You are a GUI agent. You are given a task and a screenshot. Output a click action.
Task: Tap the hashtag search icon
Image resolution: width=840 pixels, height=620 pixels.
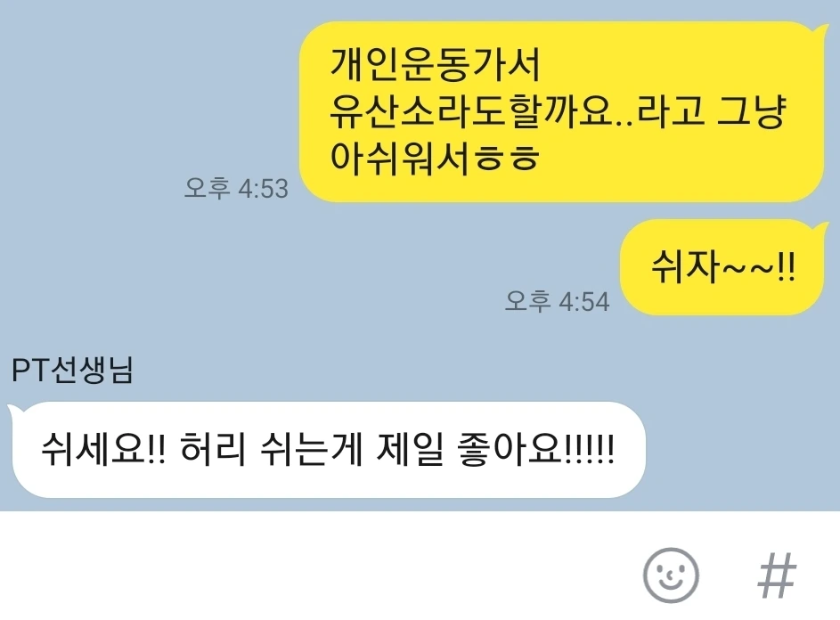[x=778, y=576]
